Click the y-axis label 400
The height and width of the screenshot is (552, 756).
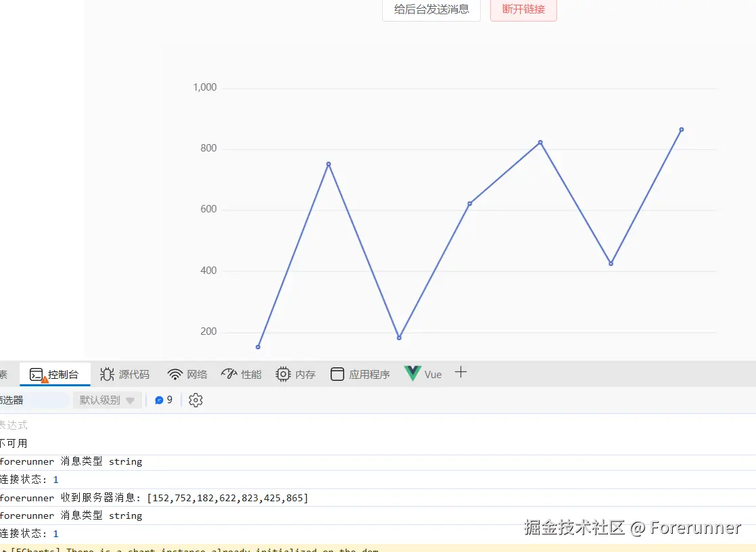pyautogui.click(x=208, y=270)
